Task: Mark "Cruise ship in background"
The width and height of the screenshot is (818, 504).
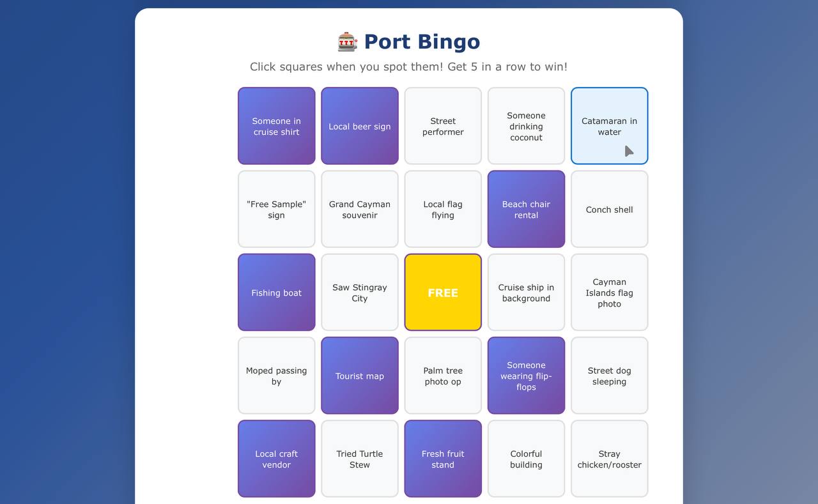Action: click(525, 292)
